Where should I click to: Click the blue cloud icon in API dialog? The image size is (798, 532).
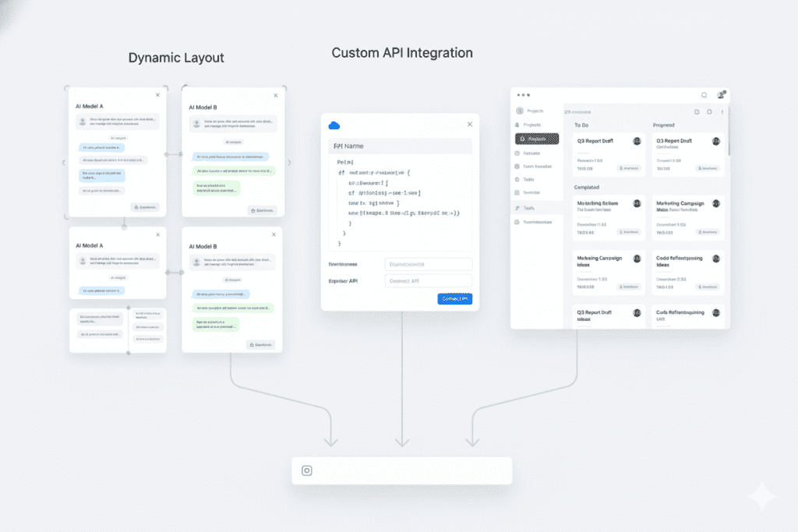[335, 125]
